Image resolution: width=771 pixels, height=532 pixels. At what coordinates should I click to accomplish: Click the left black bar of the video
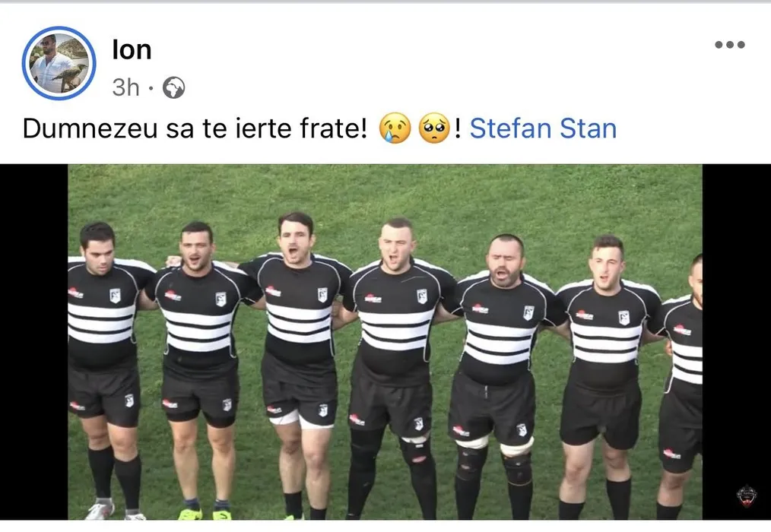click(34, 342)
